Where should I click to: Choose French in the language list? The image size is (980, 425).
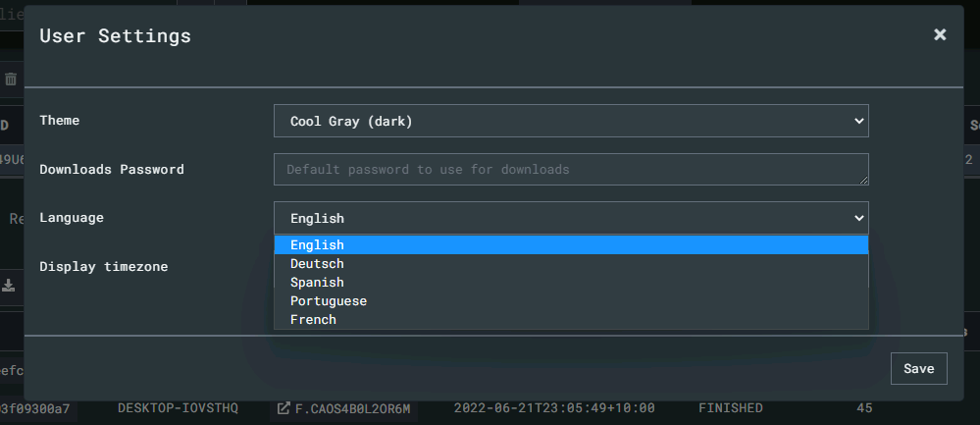(x=571, y=320)
